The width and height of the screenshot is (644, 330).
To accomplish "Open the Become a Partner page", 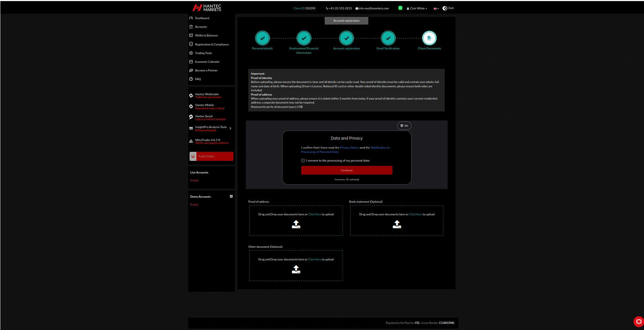I will (x=206, y=70).
